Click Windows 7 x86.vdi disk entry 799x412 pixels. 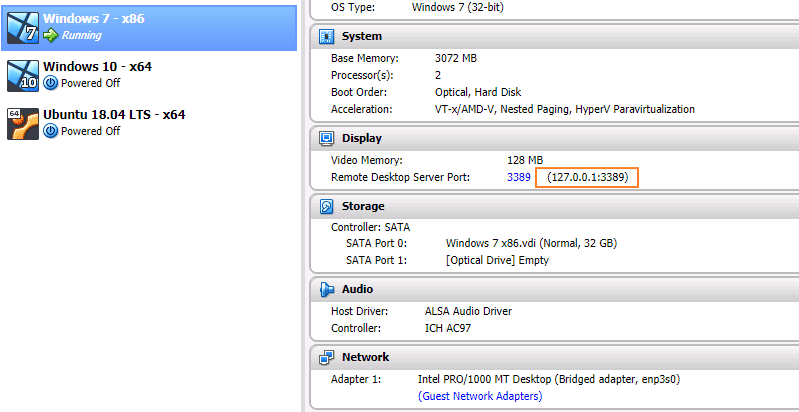tap(531, 243)
